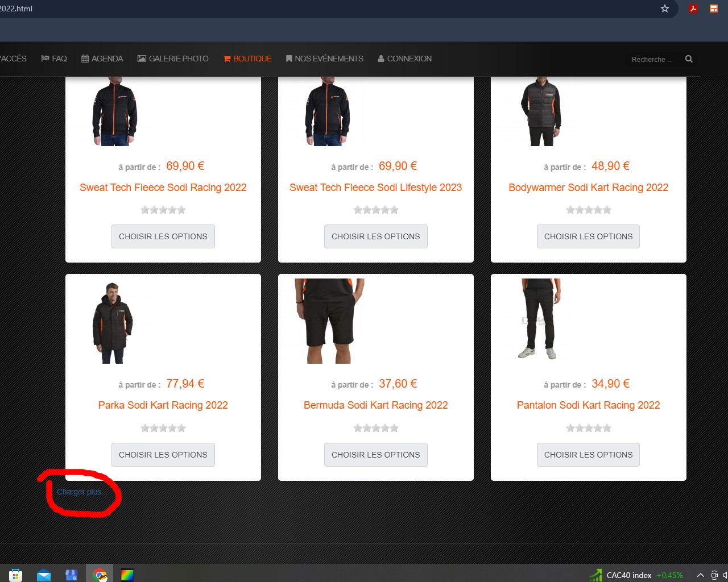Open the CAC40 index taskbar widget
Image resolution: width=728 pixels, height=582 pixels.
[636, 575]
